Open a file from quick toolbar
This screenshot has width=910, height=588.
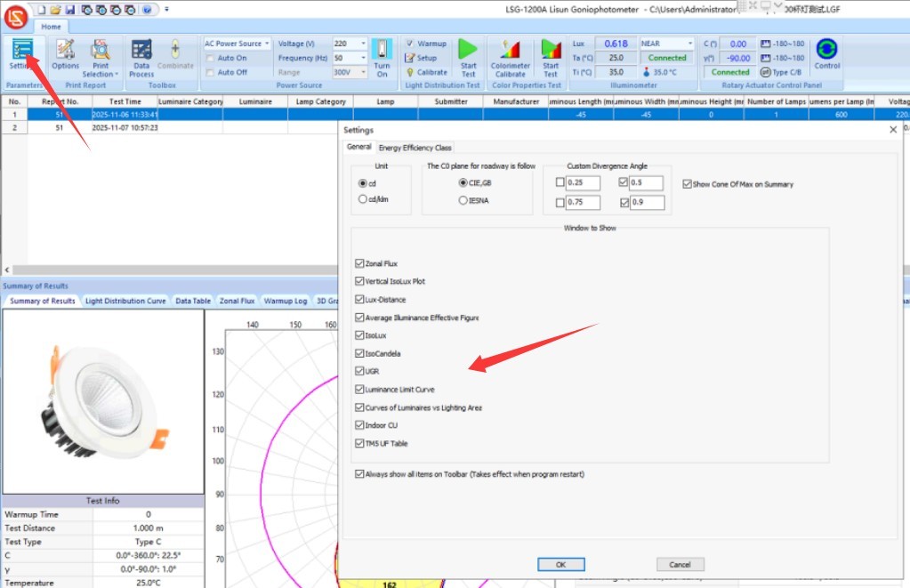point(56,10)
